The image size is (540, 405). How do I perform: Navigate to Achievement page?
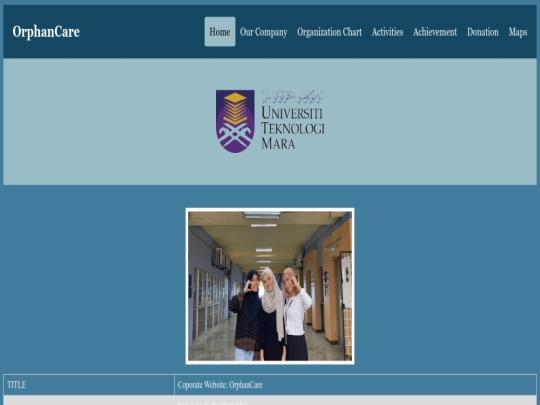tap(435, 32)
